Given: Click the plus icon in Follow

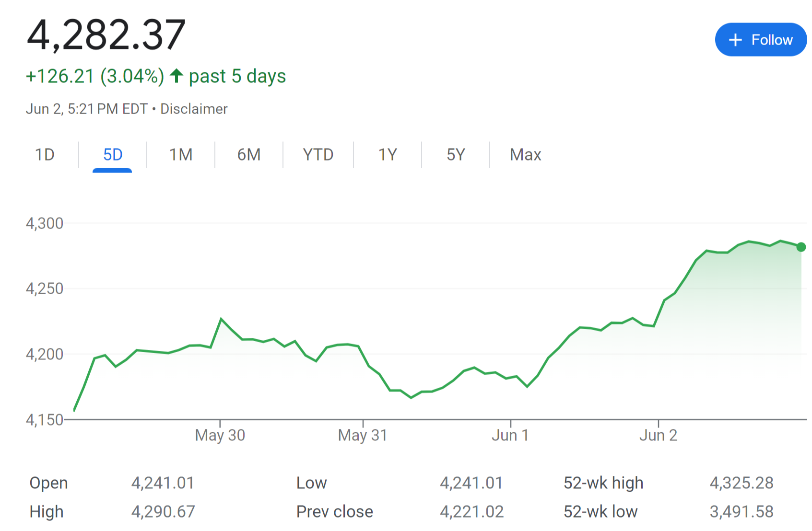Looking at the screenshot, I should [735, 40].
